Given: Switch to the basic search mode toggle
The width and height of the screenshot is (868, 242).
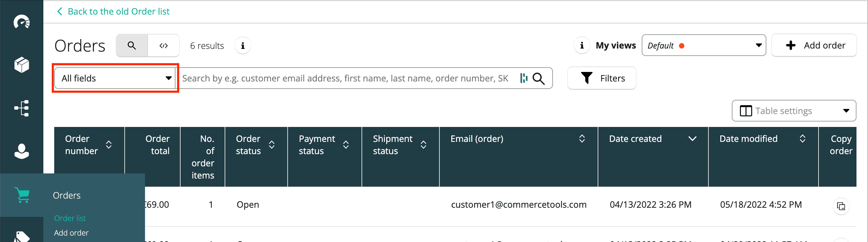Looking at the screenshot, I should click(132, 45).
